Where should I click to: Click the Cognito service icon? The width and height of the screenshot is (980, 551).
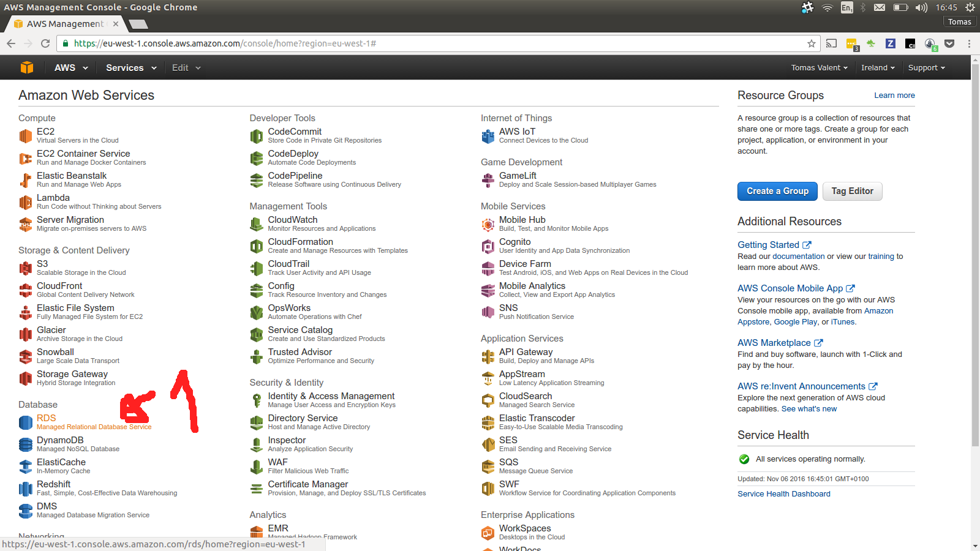(488, 246)
